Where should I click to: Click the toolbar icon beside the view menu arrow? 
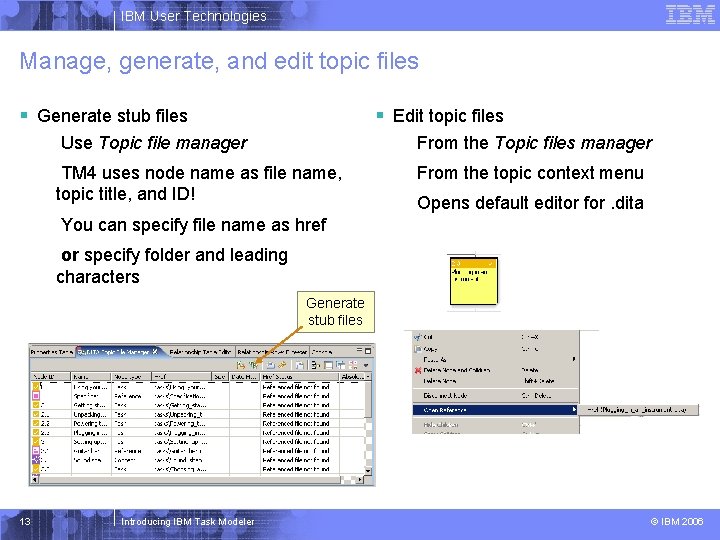pyautogui.click(x=353, y=365)
